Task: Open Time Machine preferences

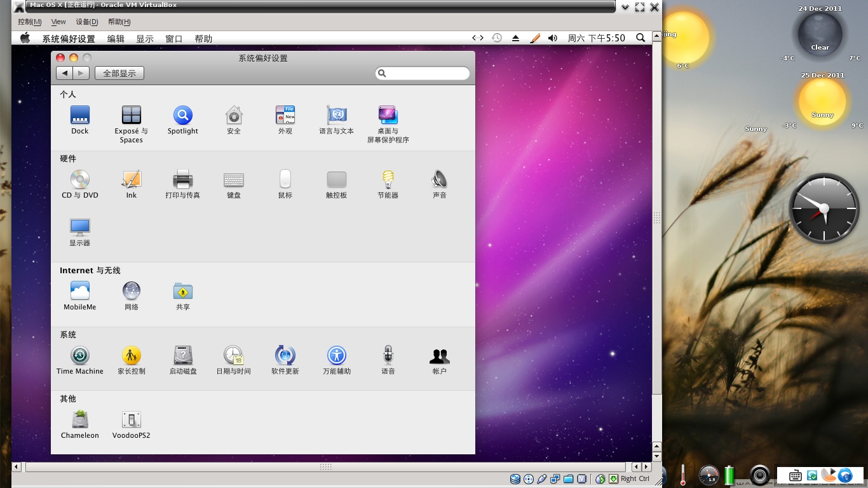Action: coord(79,360)
